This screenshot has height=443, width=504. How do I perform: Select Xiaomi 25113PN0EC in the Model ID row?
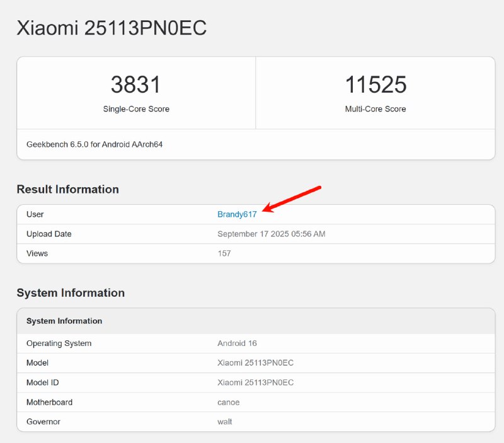[256, 383]
